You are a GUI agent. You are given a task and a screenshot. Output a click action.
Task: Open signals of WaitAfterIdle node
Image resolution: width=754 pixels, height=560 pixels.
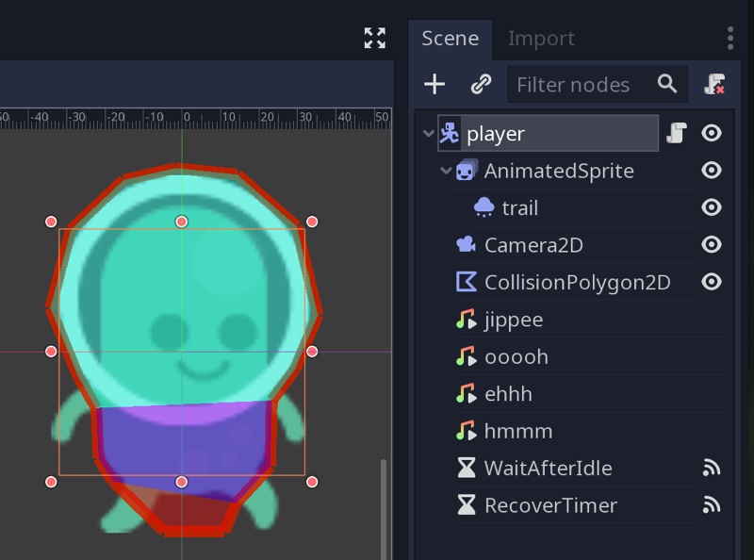[712, 468]
